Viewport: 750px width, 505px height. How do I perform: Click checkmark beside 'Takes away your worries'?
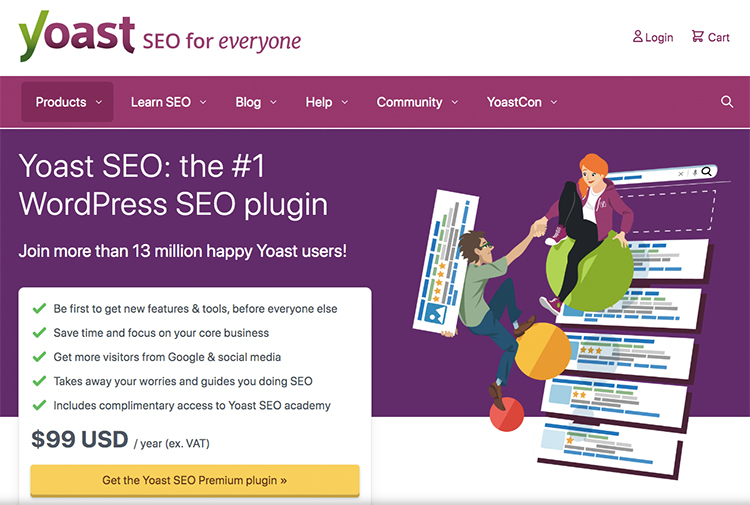point(39,381)
